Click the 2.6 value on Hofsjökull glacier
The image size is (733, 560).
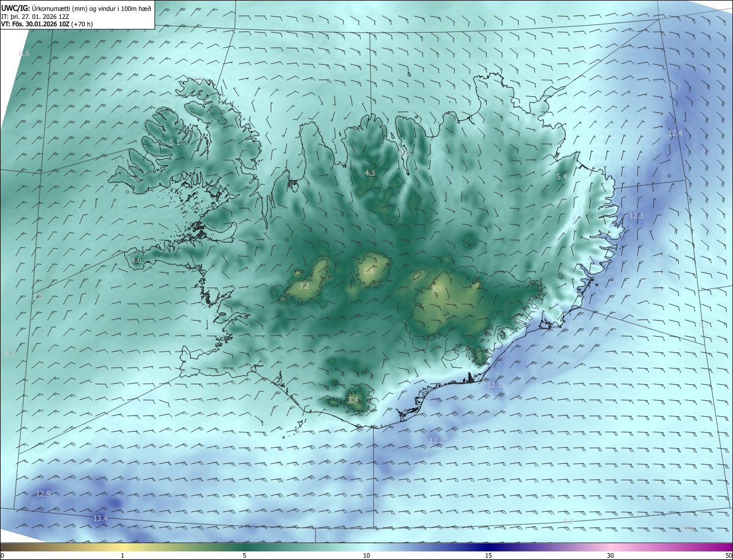(369, 271)
